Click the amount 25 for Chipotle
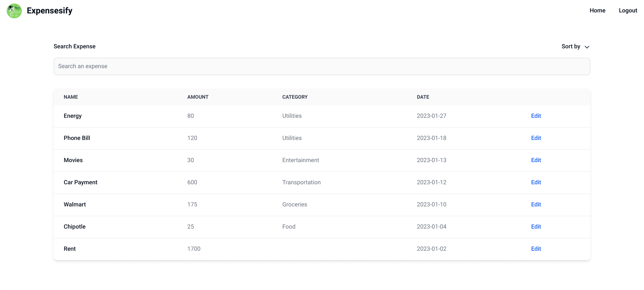This screenshot has height=290, width=644. [x=191, y=227]
